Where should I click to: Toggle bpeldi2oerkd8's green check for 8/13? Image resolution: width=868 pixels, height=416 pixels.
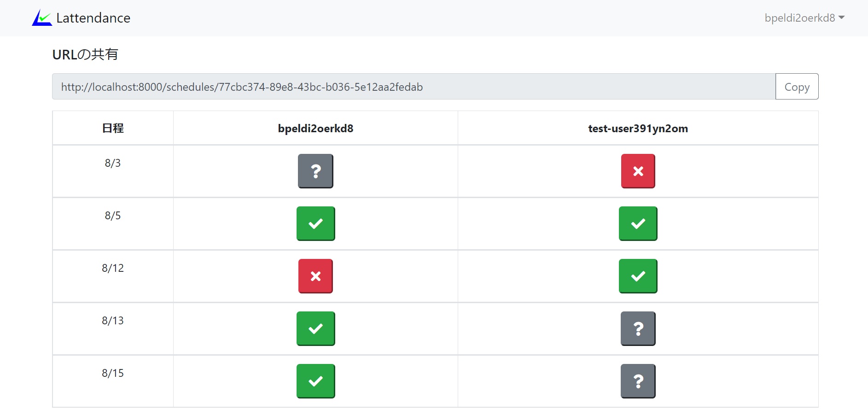[x=315, y=328]
